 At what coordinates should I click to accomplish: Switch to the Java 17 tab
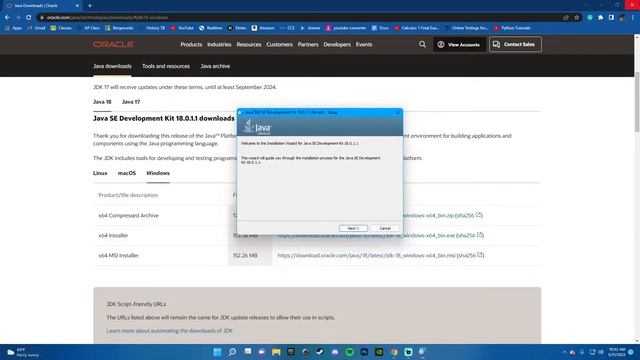click(x=131, y=102)
